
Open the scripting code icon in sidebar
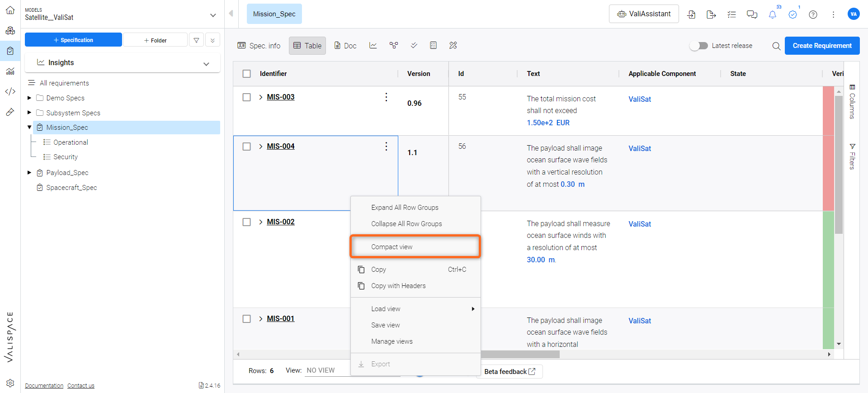tap(10, 91)
